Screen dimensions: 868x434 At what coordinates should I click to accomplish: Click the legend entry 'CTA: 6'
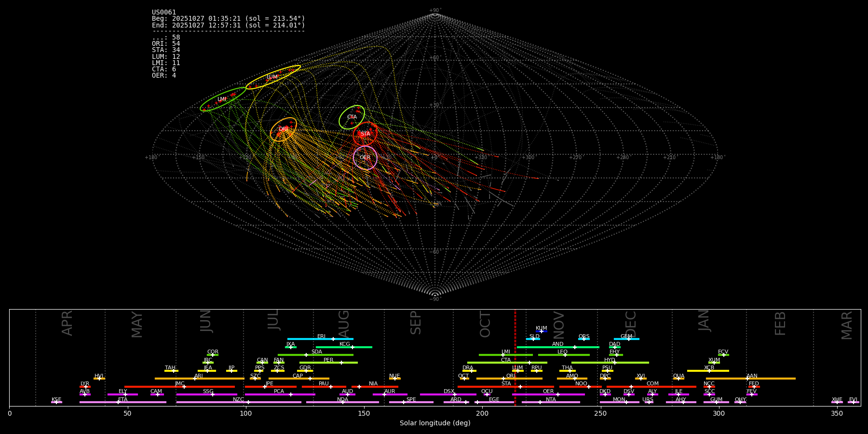tap(164, 69)
